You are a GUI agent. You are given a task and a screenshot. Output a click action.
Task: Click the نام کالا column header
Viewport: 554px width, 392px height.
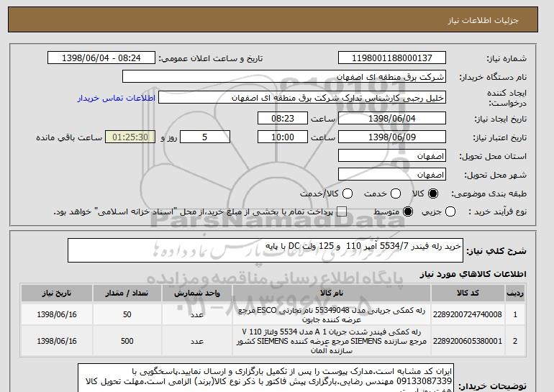pos(332,293)
